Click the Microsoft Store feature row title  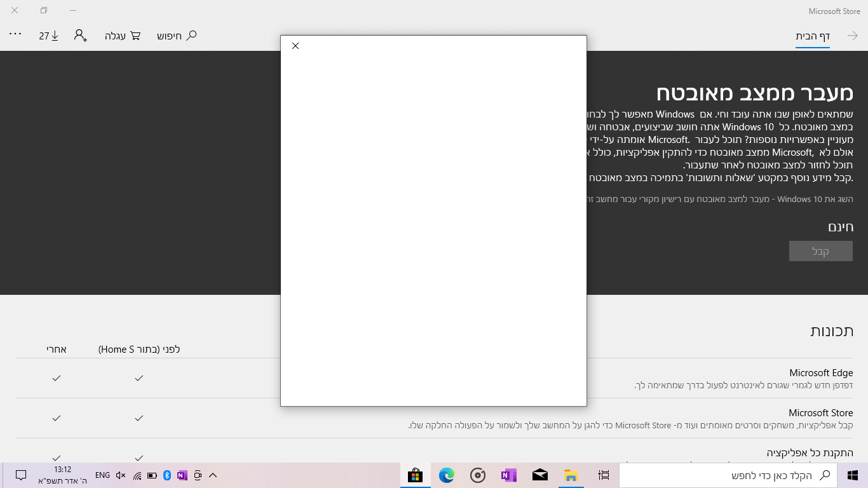(821, 413)
